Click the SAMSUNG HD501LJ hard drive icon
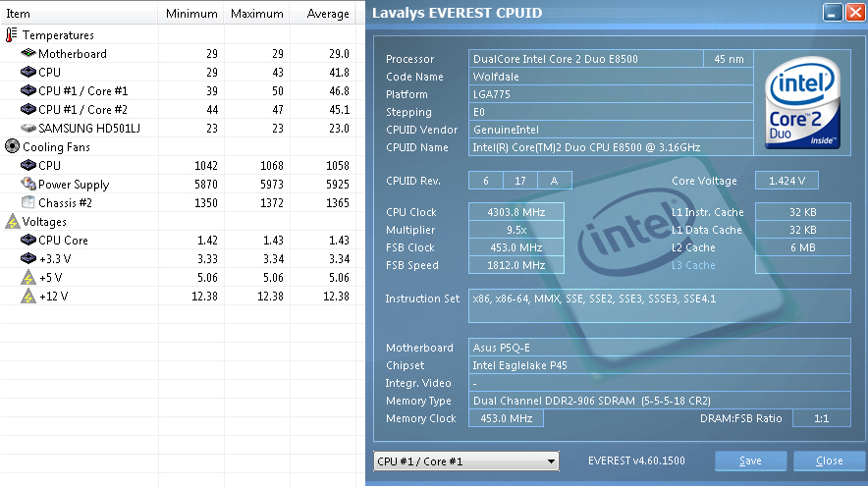The image size is (868, 488). pos(28,128)
